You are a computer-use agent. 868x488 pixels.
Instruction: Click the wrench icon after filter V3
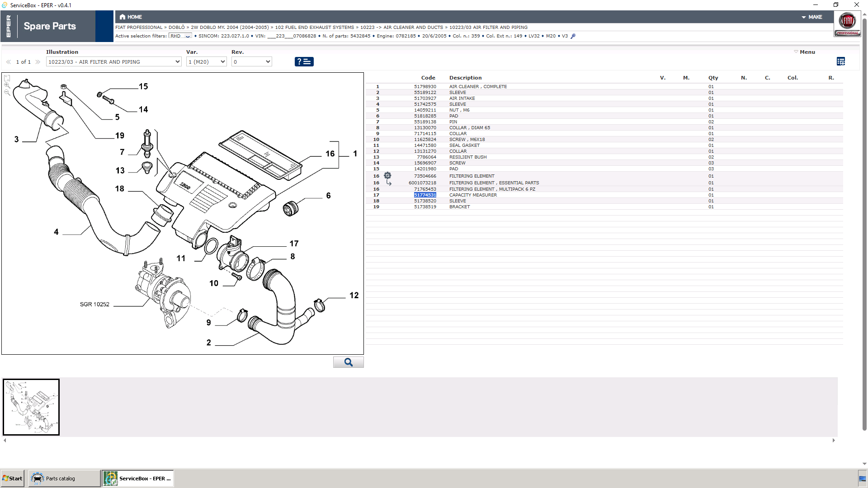(x=573, y=36)
